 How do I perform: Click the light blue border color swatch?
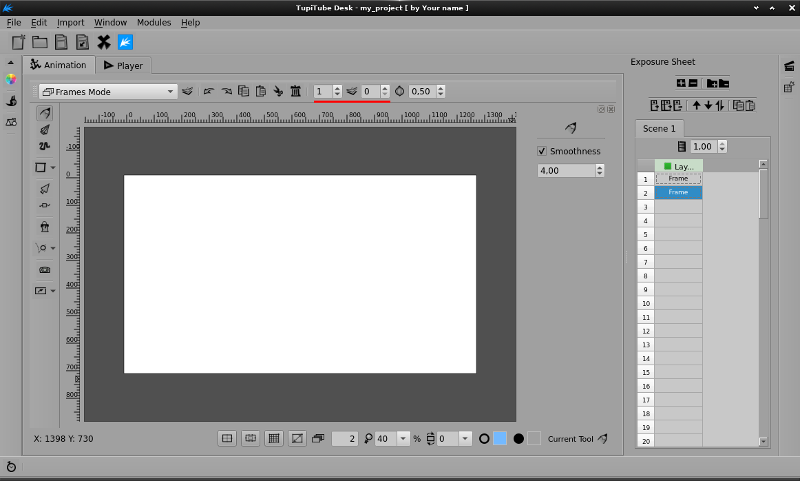coord(500,439)
